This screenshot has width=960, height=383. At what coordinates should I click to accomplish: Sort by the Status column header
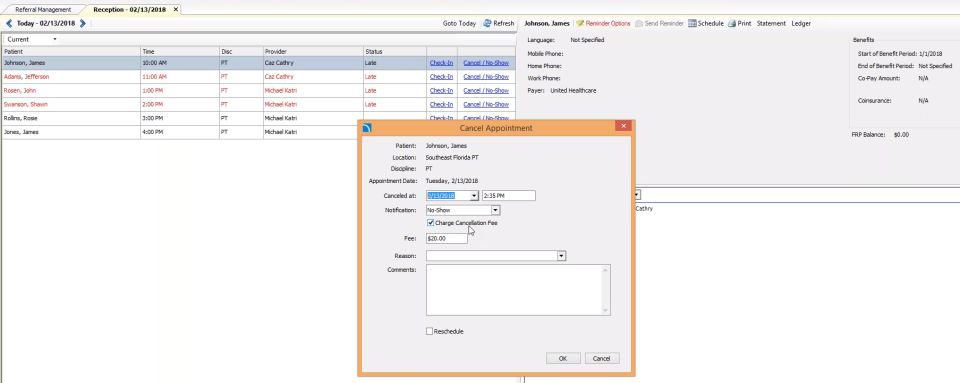pyautogui.click(x=394, y=52)
